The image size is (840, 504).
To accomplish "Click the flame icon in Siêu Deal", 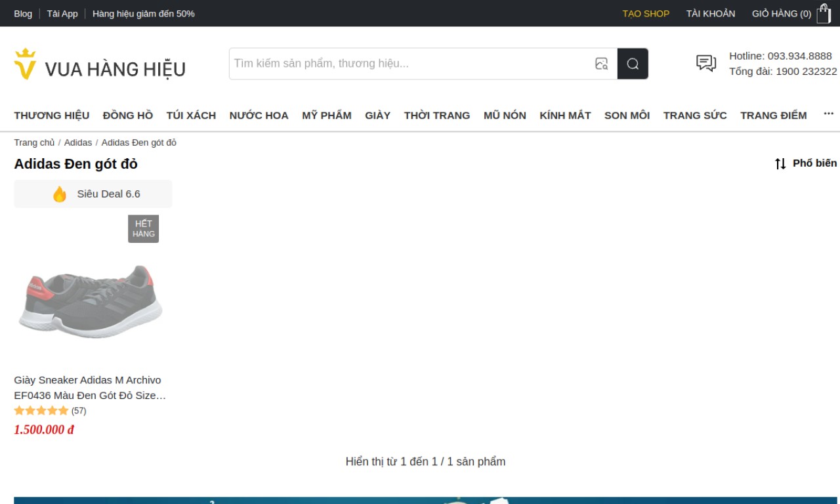I will coord(60,194).
